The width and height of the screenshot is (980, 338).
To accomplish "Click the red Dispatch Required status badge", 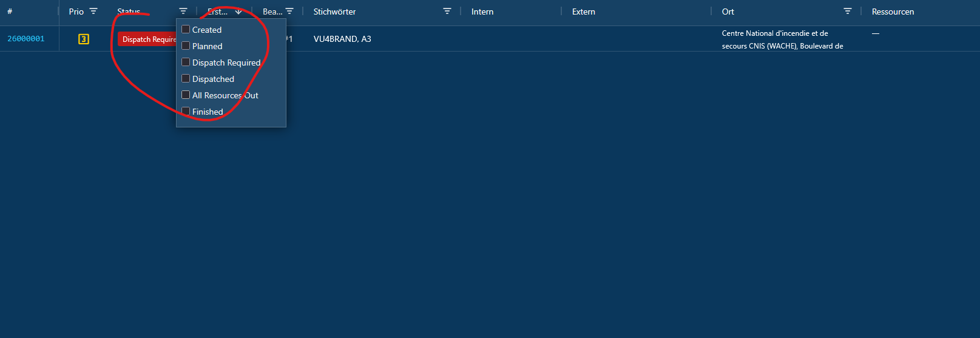I will [147, 39].
